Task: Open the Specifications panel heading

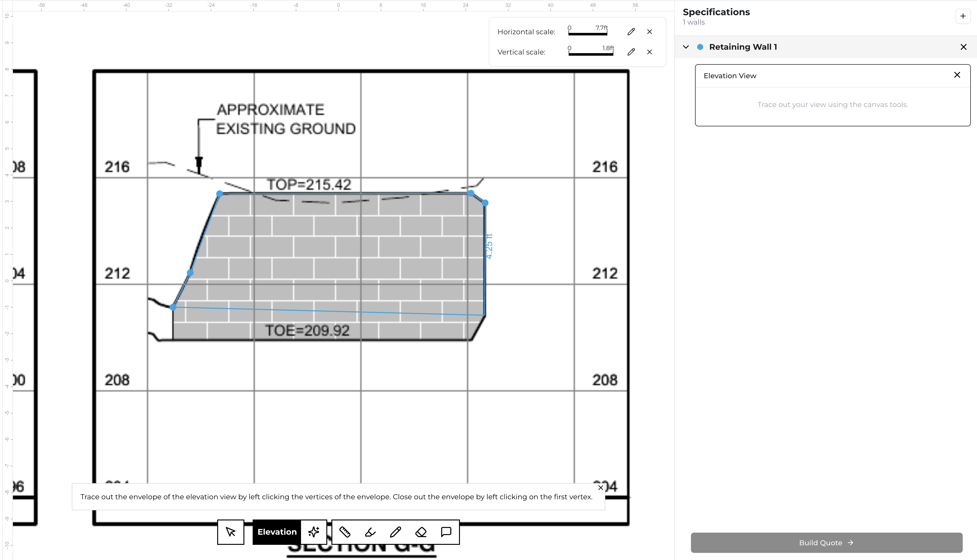Action: click(716, 12)
